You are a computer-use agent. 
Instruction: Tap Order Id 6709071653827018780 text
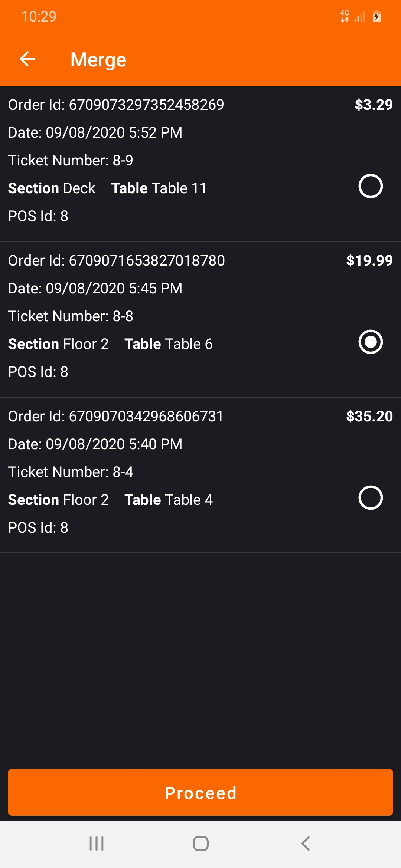tap(116, 261)
